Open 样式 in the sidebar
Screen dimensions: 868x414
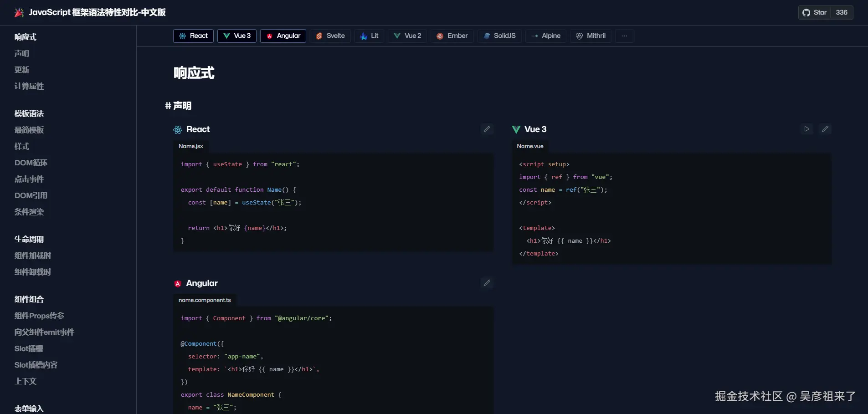coord(22,146)
